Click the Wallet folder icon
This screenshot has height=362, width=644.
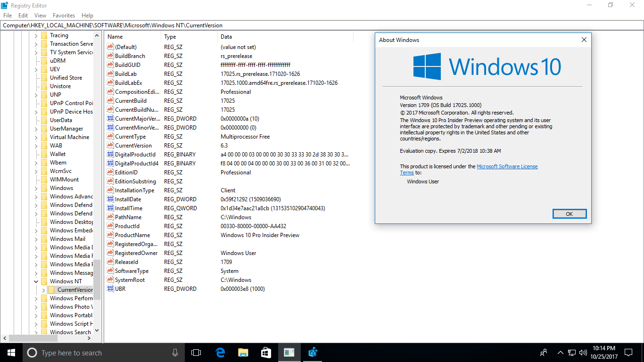click(x=44, y=154)
